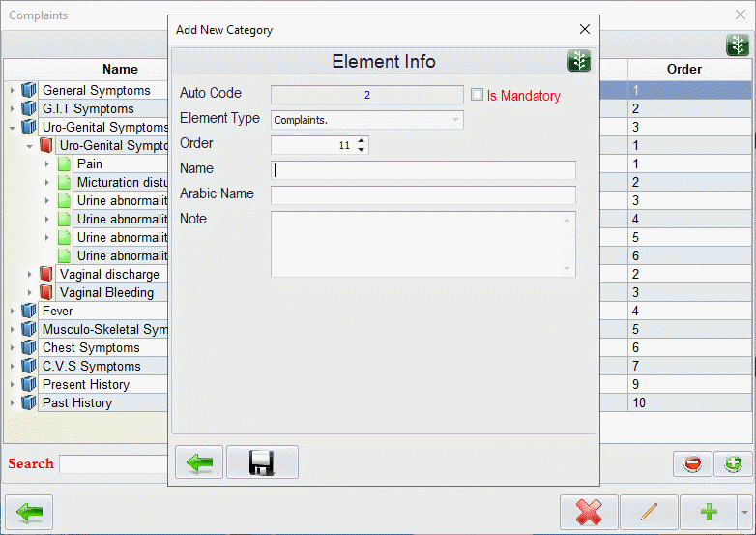Expand the General Symptoms tree node
This screenshot has height=535, width=756.
tap(12, 90)
